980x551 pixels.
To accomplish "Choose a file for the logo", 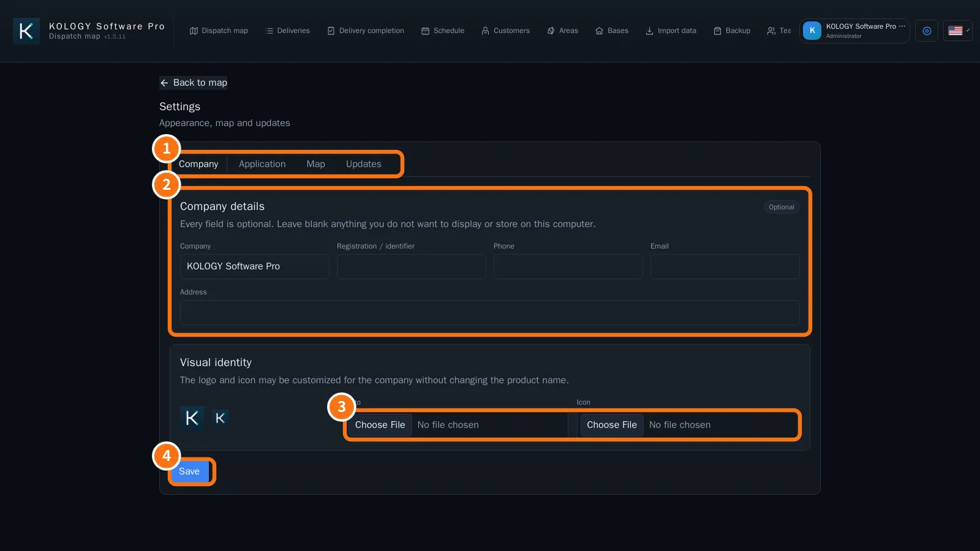I will click(x=380, y=425).
